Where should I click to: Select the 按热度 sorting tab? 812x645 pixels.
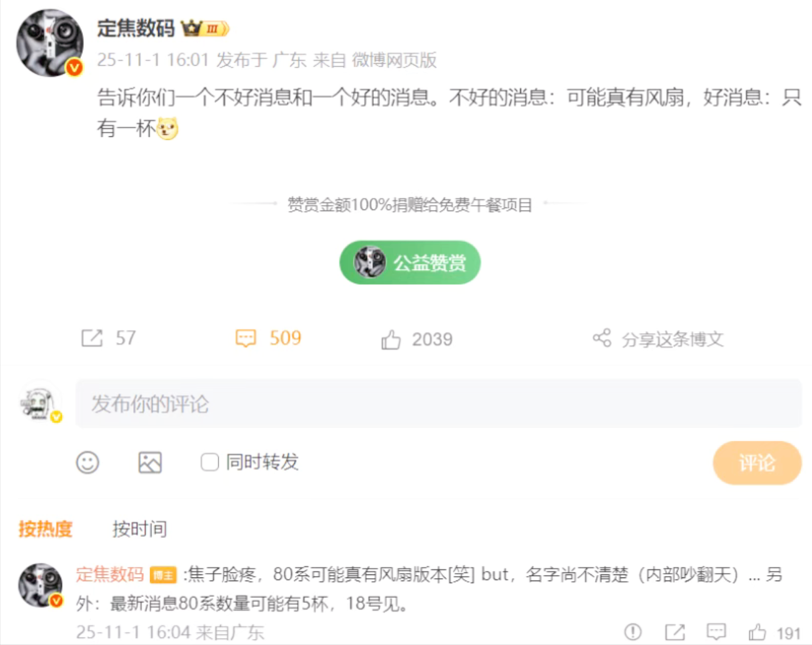tap(46, 529)
